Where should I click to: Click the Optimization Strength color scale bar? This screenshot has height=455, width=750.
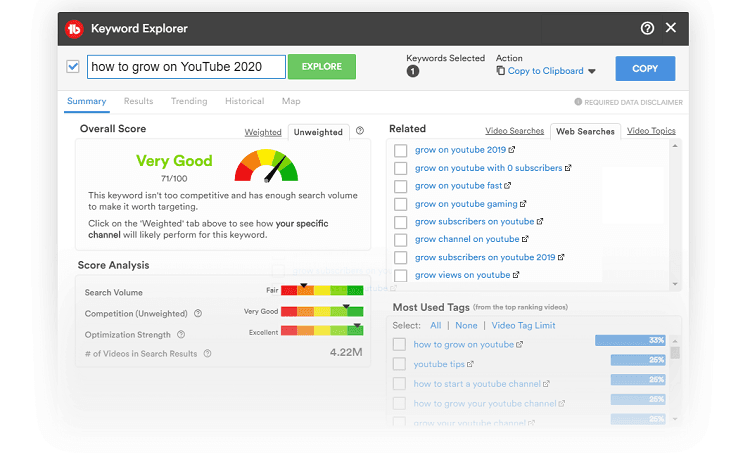point(322,331)
